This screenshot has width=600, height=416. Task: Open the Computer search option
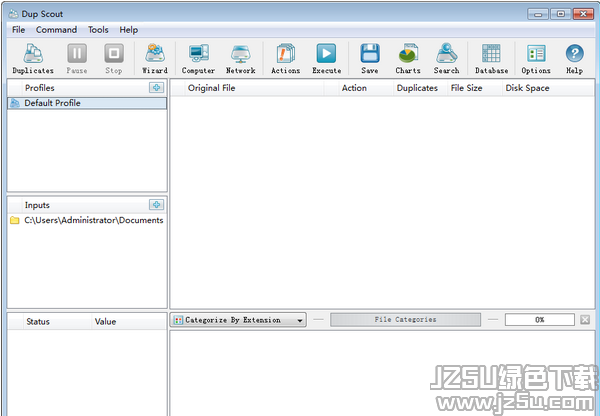(x=198, y=58)
